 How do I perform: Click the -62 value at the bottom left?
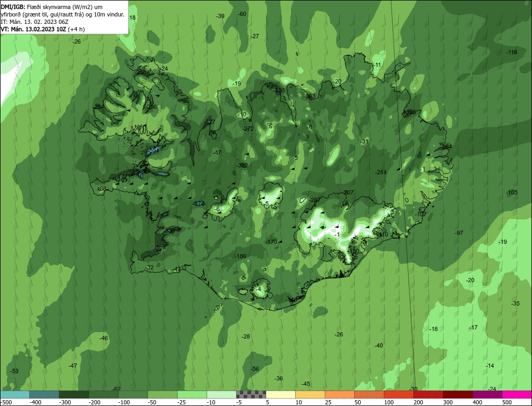(116, 388)
